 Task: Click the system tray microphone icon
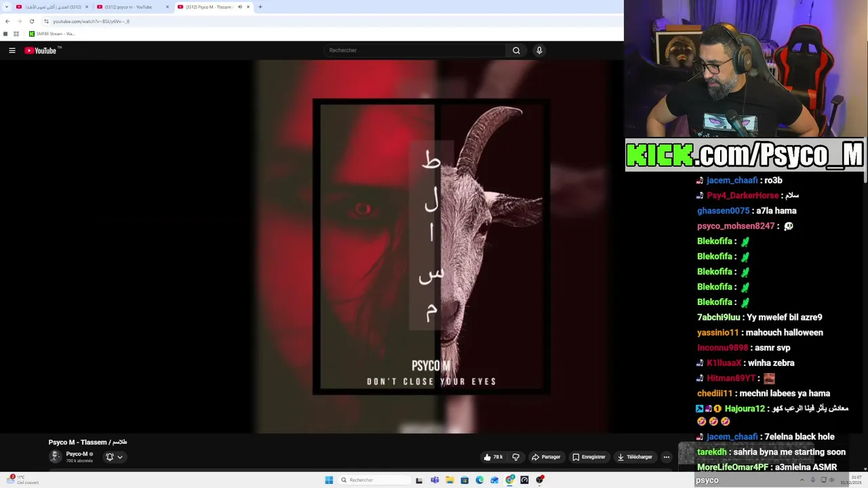coord(812,480)
